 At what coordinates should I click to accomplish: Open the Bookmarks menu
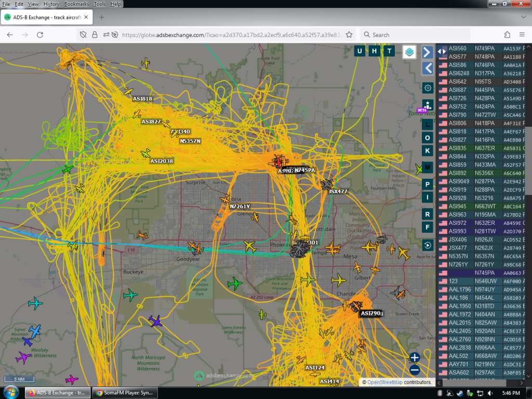(x=76, y=4)
